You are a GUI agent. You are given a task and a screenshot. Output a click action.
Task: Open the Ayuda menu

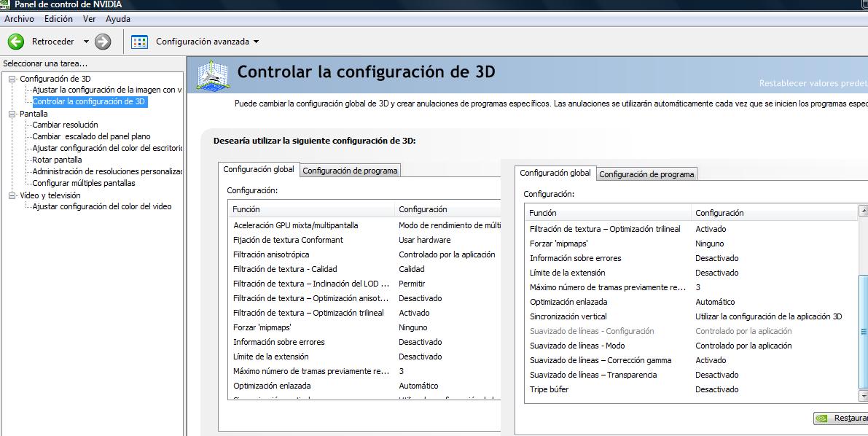(118, 19)
